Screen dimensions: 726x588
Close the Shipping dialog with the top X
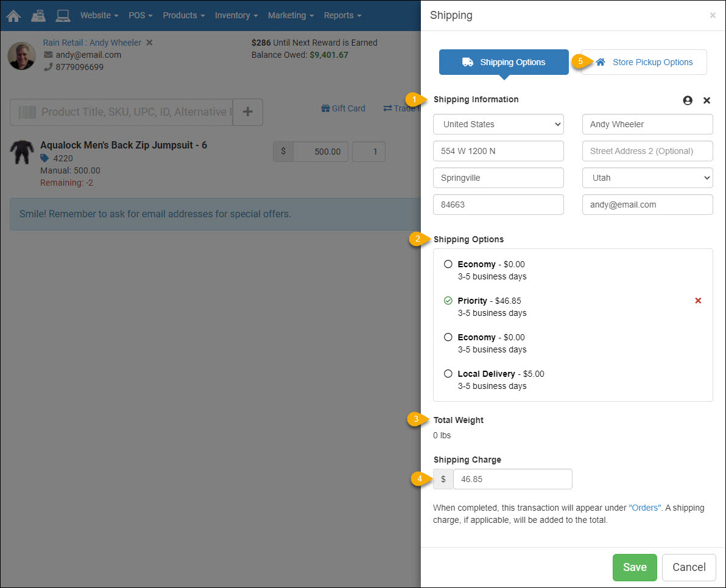point(713,15)
